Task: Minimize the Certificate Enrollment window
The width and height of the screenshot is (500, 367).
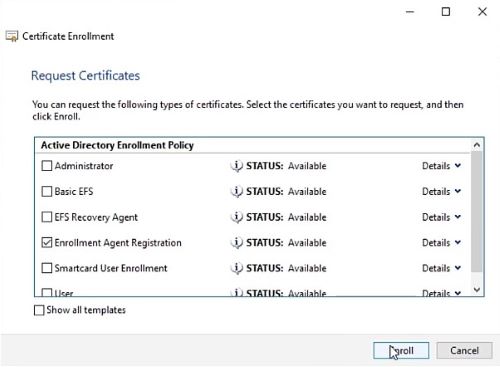Action: click(410, 12)
